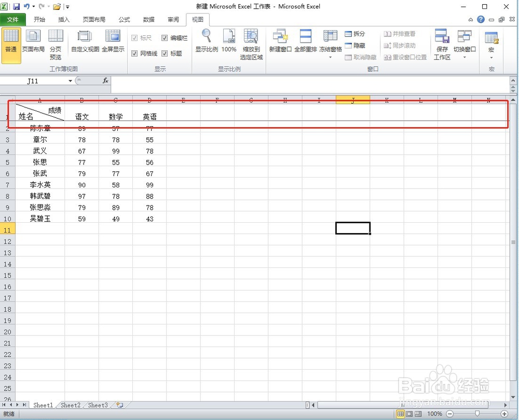The height and width of the screenshot is (420, 519).
Task: Open Custom Views (自定义视图)
Action: (85, 42)
